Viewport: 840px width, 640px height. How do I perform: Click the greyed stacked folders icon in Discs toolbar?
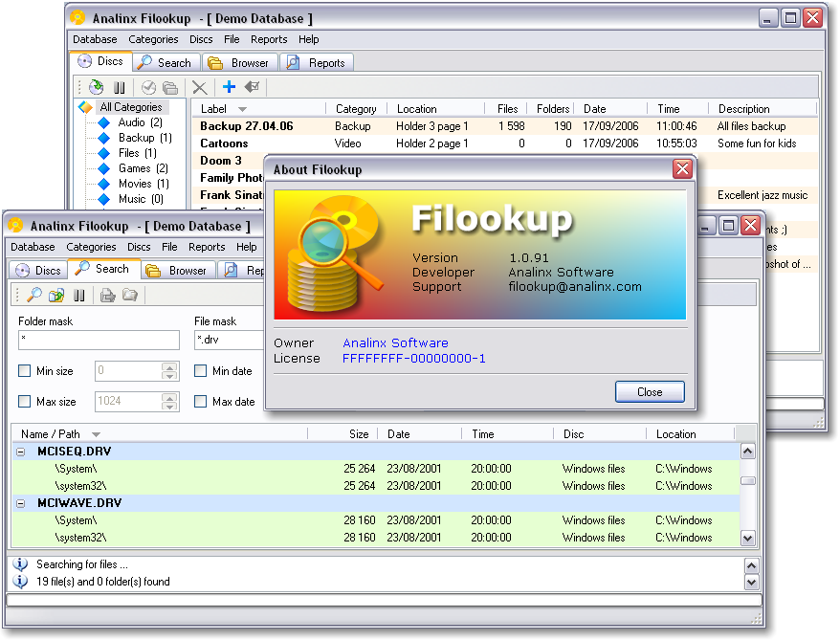point(170,87)
